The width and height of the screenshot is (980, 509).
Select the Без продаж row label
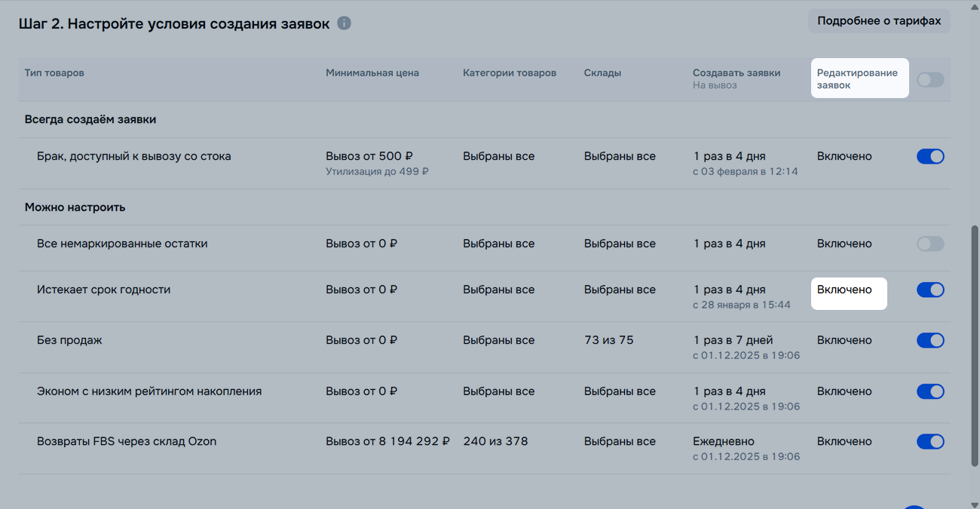click(69, 340)
